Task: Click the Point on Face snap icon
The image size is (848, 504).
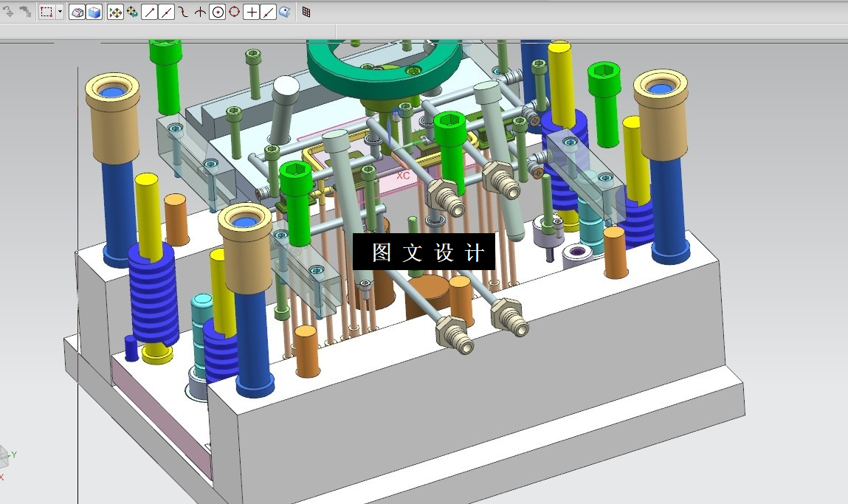Action: (x=285, y=12)
